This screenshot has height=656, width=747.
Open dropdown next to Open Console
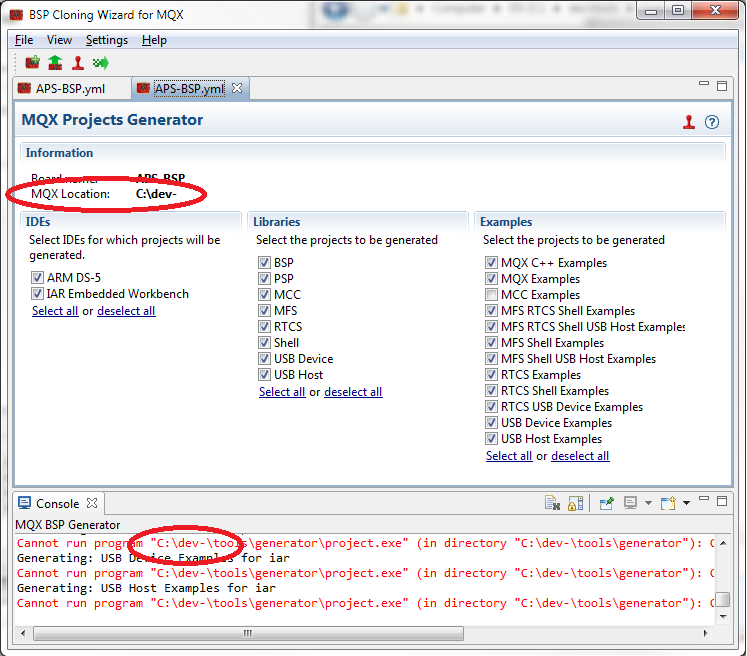point(686,503)
